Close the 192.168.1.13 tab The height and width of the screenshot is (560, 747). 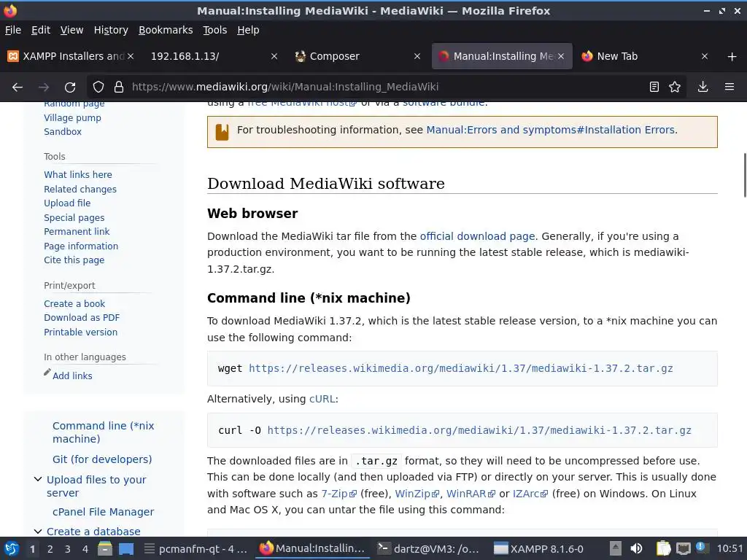(274, 56)
